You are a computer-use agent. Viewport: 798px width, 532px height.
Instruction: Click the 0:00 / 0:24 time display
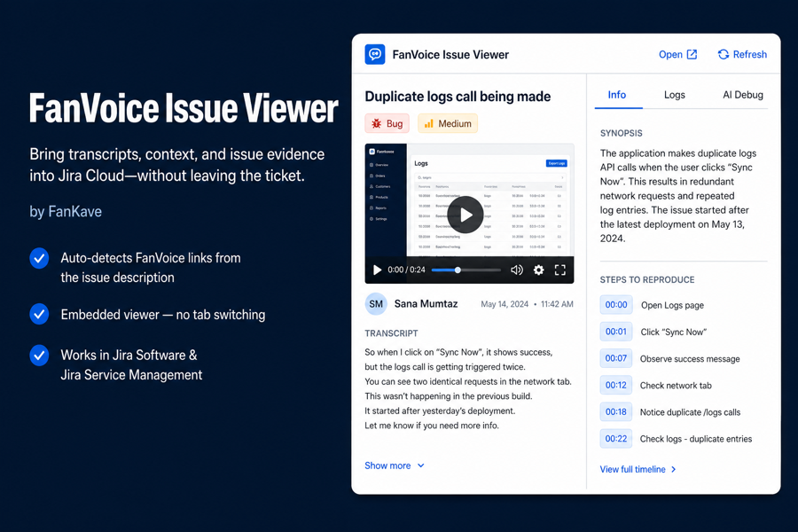pos(406,270)
